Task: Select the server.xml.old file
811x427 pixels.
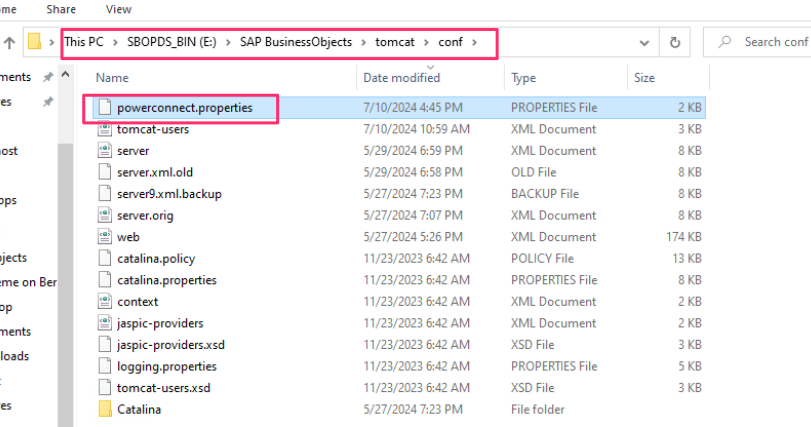Action: [x=154, y=172]
